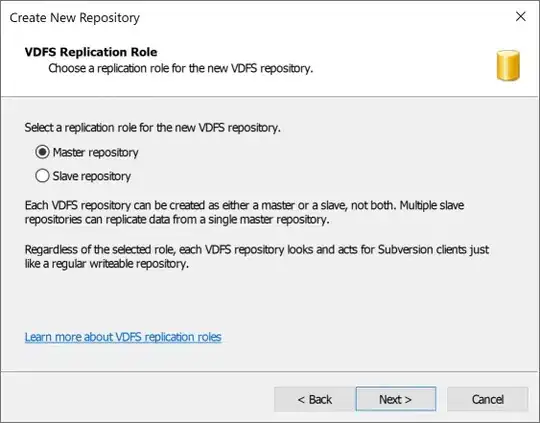Image resolution: width=540 pixels, height=423 pixels.
Task: Click the "Master repository" label text
Action: tap(95, 152)
